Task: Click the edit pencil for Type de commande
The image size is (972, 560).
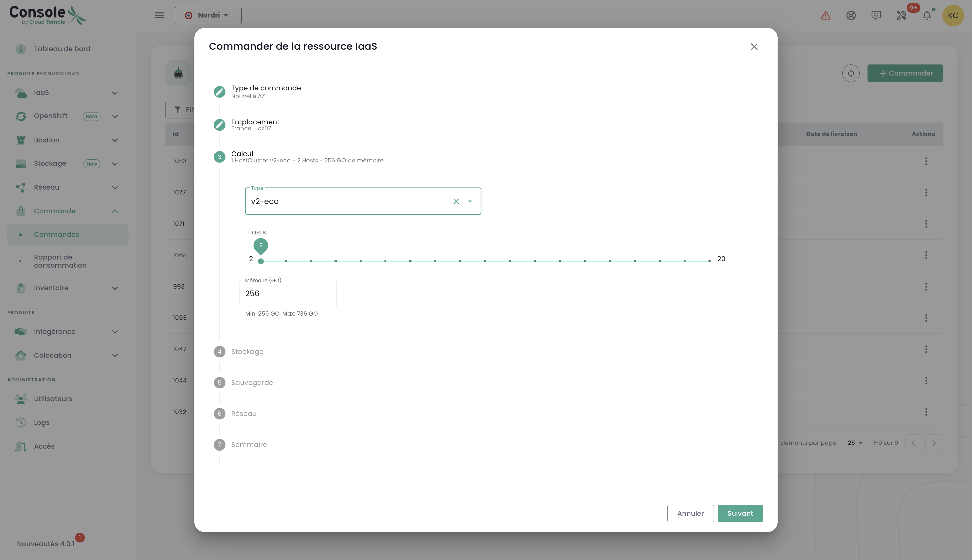Action: tap(220, 92)
